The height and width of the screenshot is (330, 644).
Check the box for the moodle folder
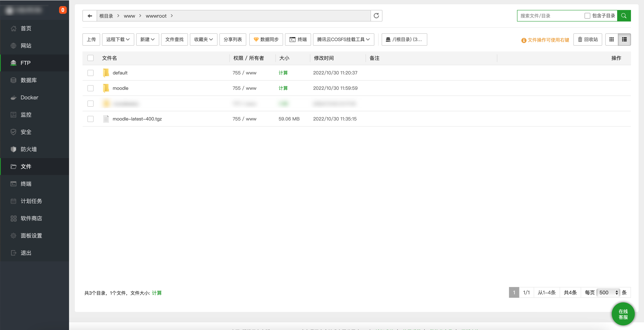pos(91,88)
